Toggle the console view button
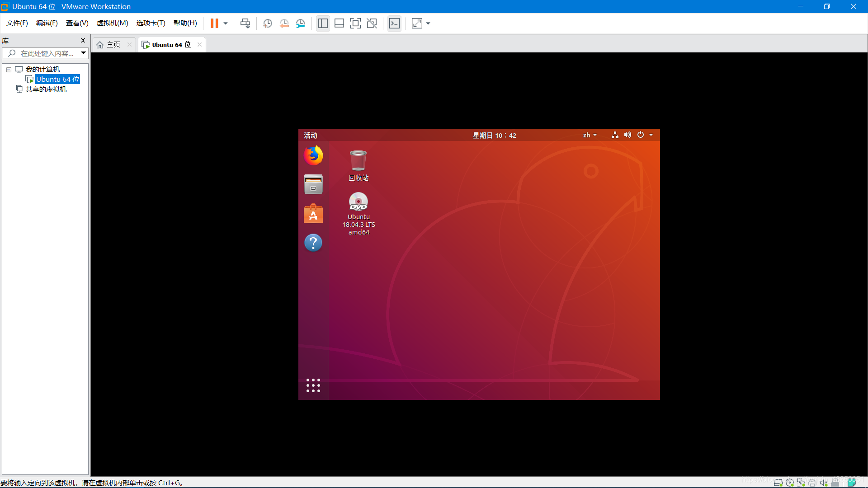 [x=394, y=23]
